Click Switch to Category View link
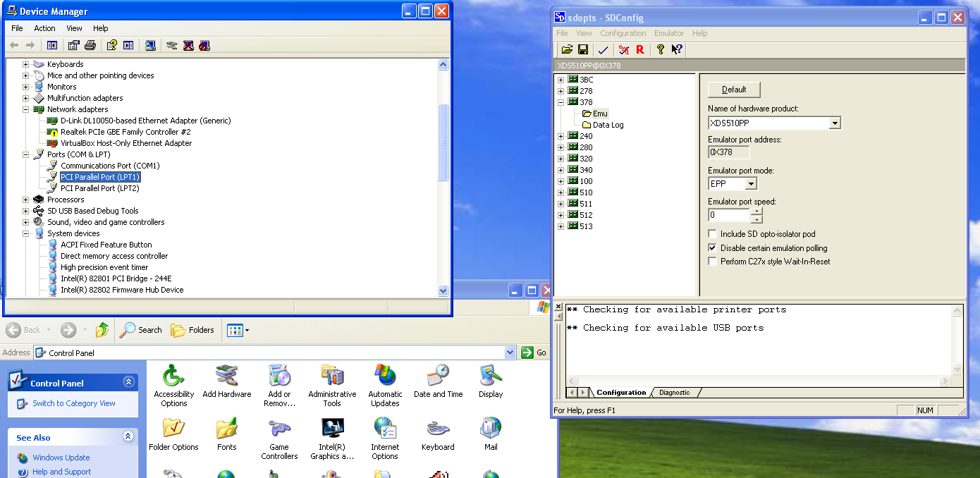The image size is (980, 478). point(74,403)
